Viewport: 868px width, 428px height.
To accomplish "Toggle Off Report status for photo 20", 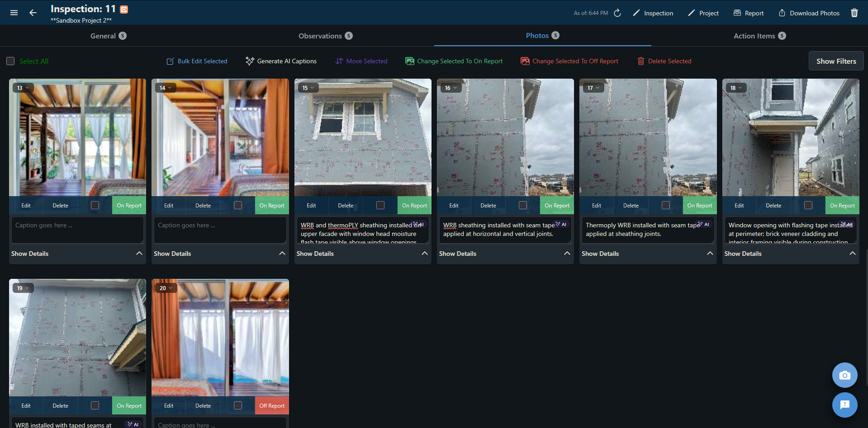I will [272, 405].
